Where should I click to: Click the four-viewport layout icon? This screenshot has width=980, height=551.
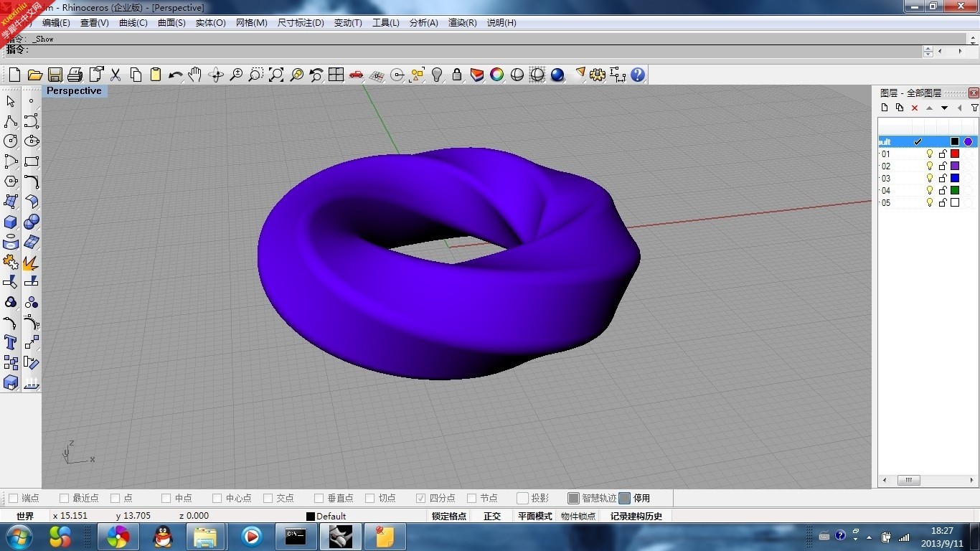[336, 75]
